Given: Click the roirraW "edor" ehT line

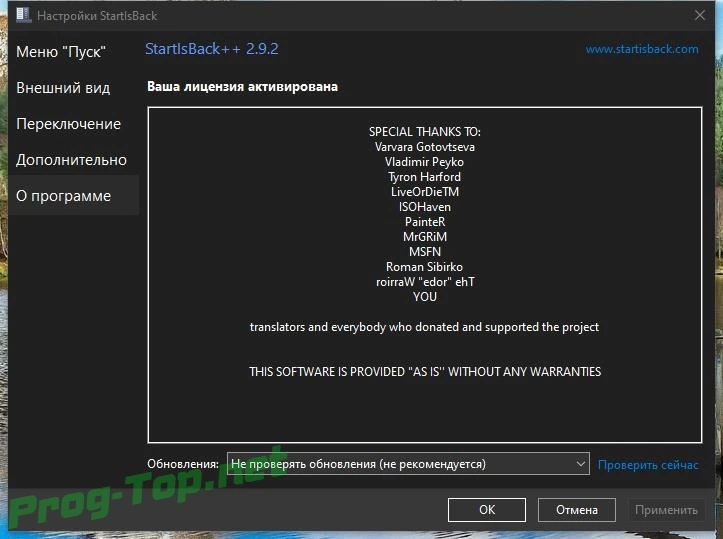Looking at the screenshot, I should tap(425, 282).
